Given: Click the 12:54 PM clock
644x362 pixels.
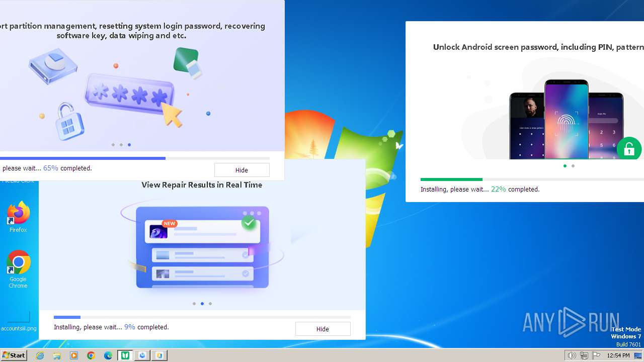Looking at the screenshot, I should click(x=618, y=355).
